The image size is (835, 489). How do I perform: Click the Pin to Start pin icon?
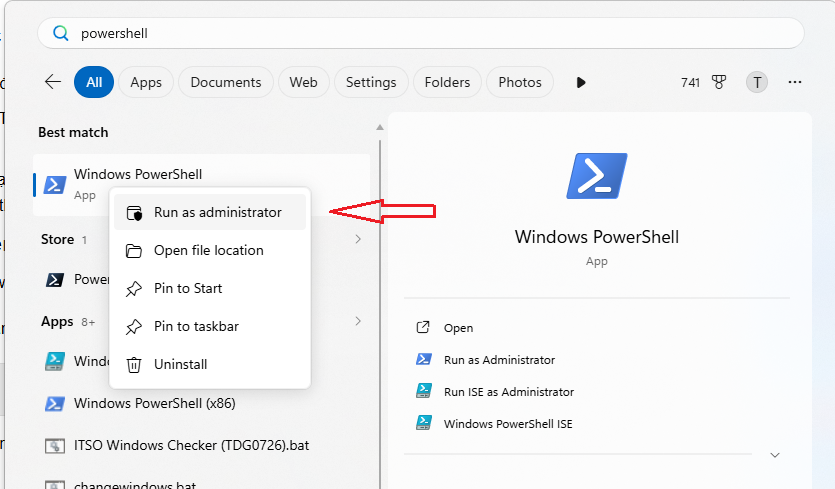134,289
